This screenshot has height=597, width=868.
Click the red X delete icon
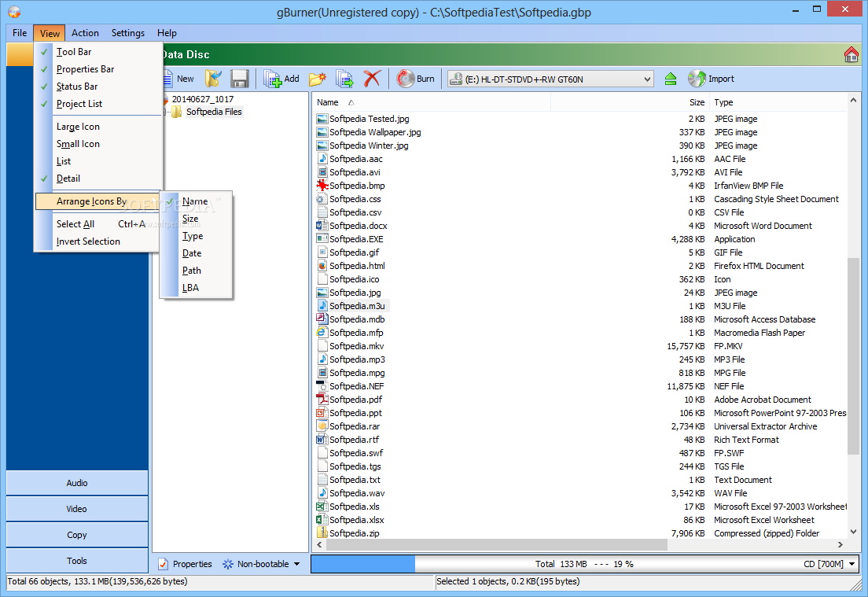[372, 79]
